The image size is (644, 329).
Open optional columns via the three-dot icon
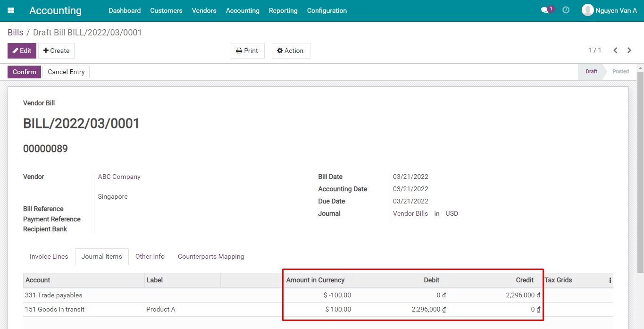tap(610, 279)
